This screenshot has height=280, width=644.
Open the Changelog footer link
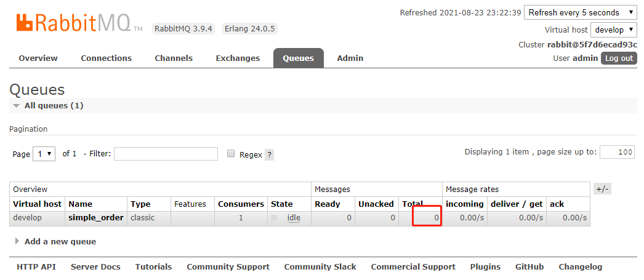(581, 267)
